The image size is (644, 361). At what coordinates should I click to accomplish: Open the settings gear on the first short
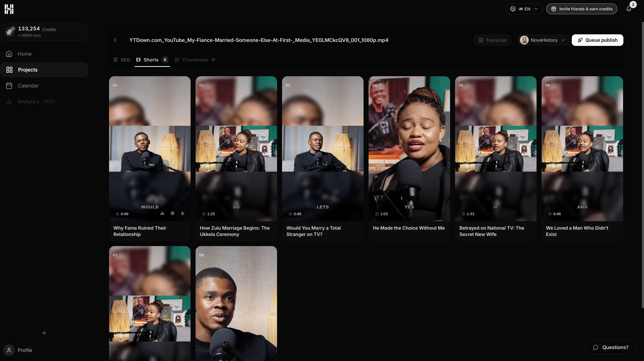[x=172, y=213]
